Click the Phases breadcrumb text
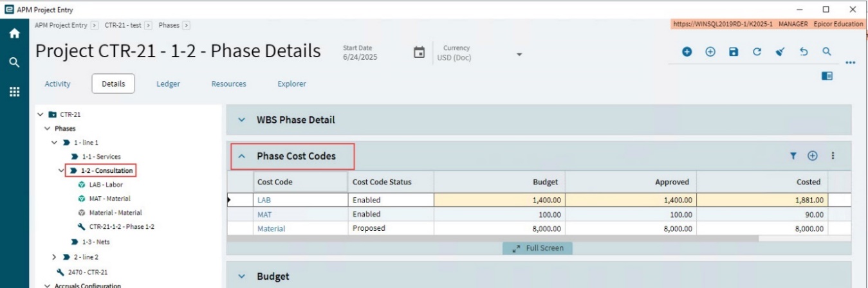 coord(169,25)
